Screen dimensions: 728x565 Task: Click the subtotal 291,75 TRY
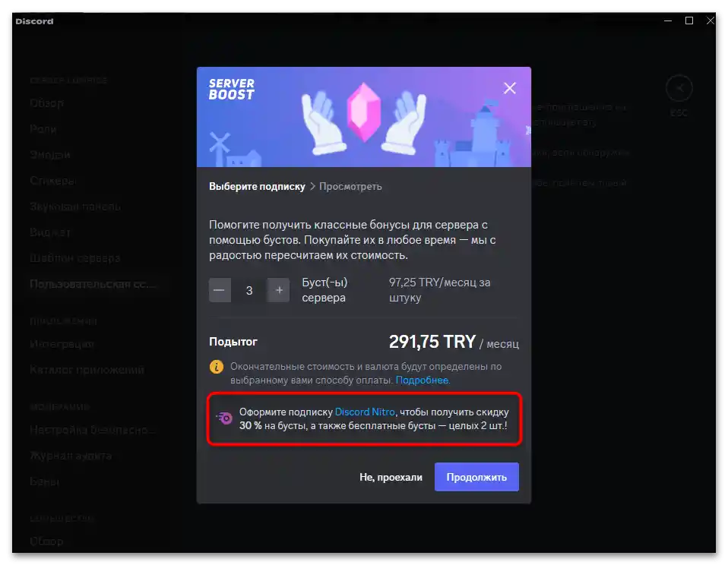tap(432, 342)
